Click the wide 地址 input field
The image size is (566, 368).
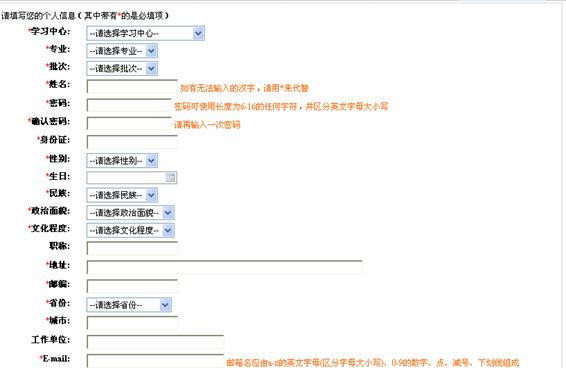[x=224, y=267]
